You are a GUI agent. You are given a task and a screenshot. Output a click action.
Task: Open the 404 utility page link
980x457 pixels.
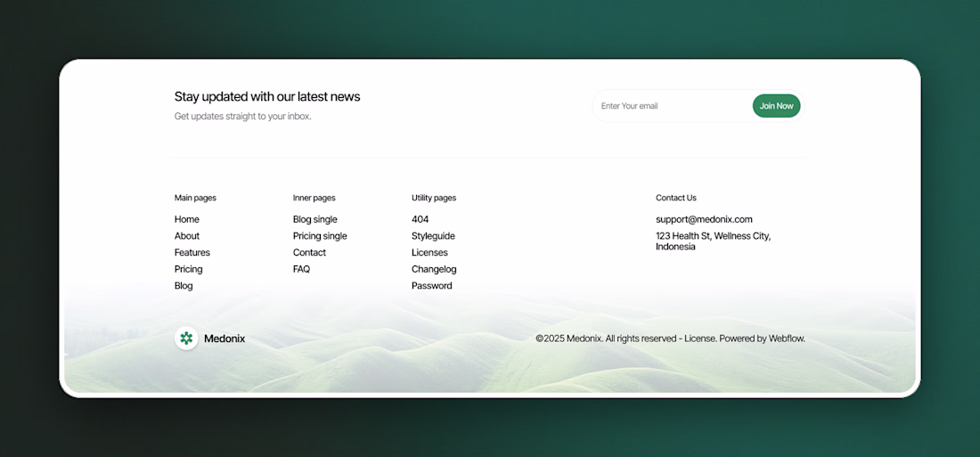420,219
